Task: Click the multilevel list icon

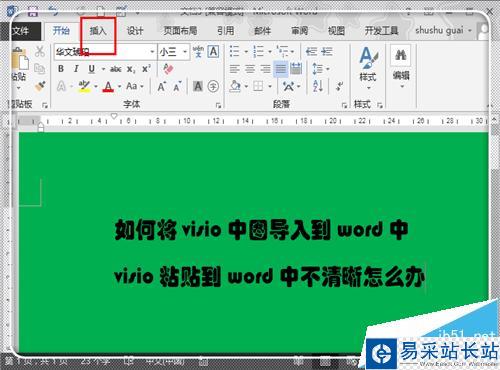Action: coord(282,52)
